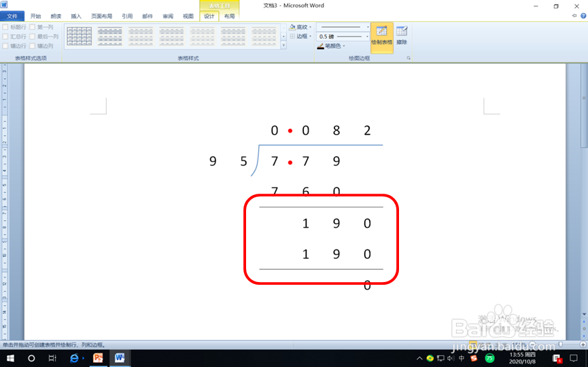Click the dividend digit 7 before the decimal point

tap(275, 161)
